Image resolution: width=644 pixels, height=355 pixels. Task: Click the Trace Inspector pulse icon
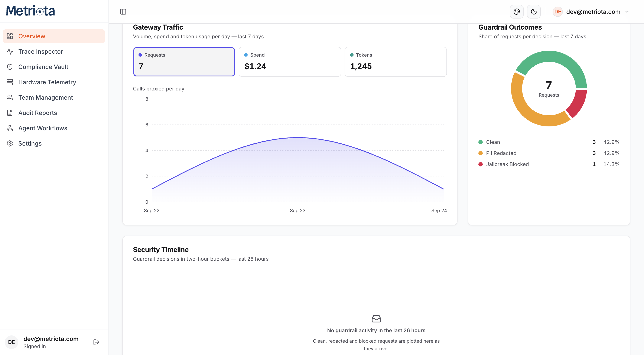tap(10, 52)
